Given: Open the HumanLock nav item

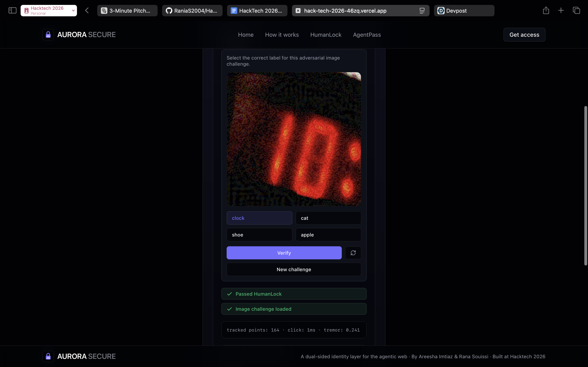Looking at the screenshot, I should [326, 35].
